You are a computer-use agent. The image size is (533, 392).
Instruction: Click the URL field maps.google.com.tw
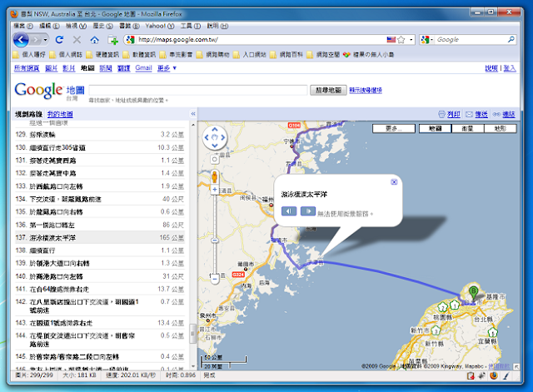coord(261,40)
